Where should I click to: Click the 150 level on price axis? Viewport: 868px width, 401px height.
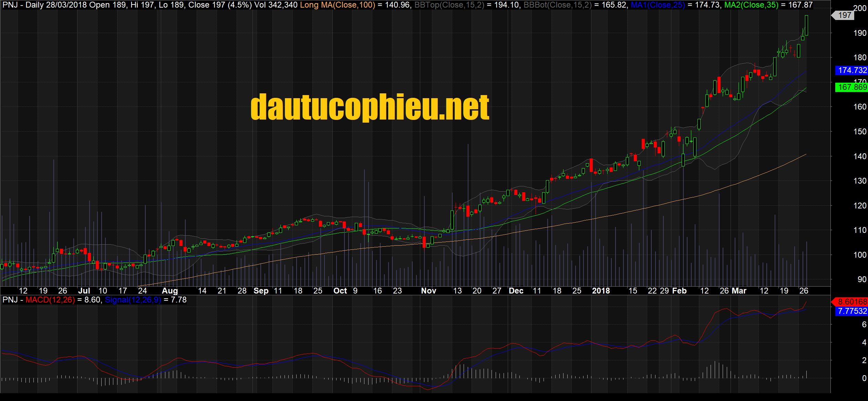point(860,132)
